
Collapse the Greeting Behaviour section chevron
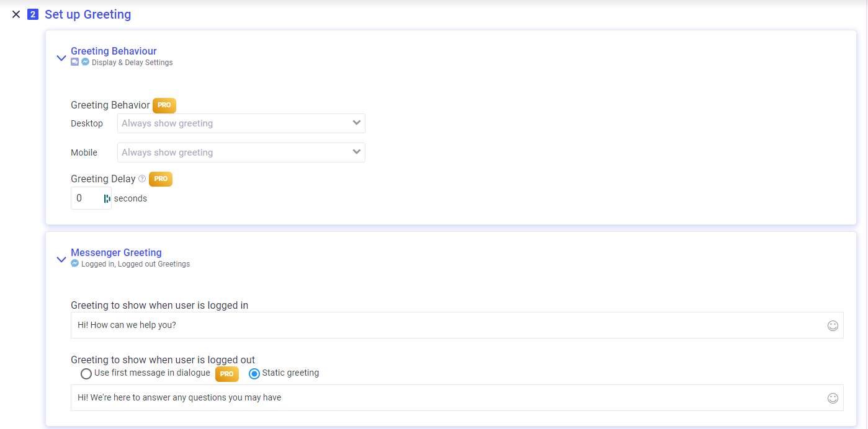coord(61,58)
